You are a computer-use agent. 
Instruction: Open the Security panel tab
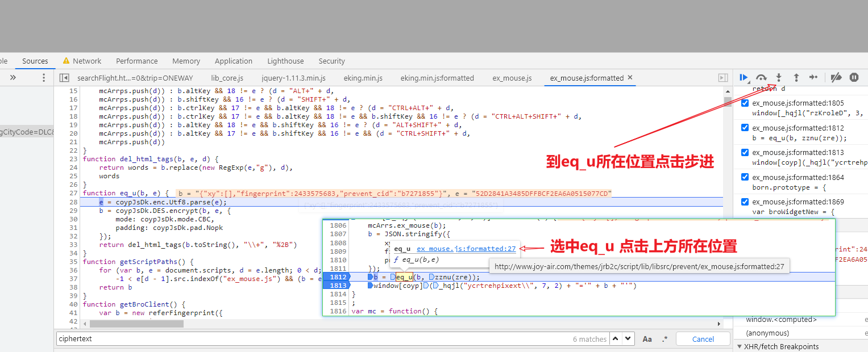(331, 61)
